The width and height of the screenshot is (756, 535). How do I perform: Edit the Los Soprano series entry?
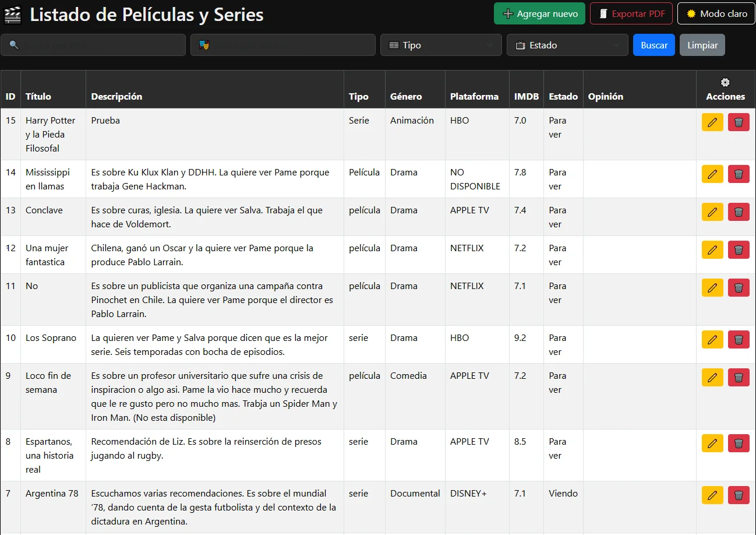tap(712, 340)
